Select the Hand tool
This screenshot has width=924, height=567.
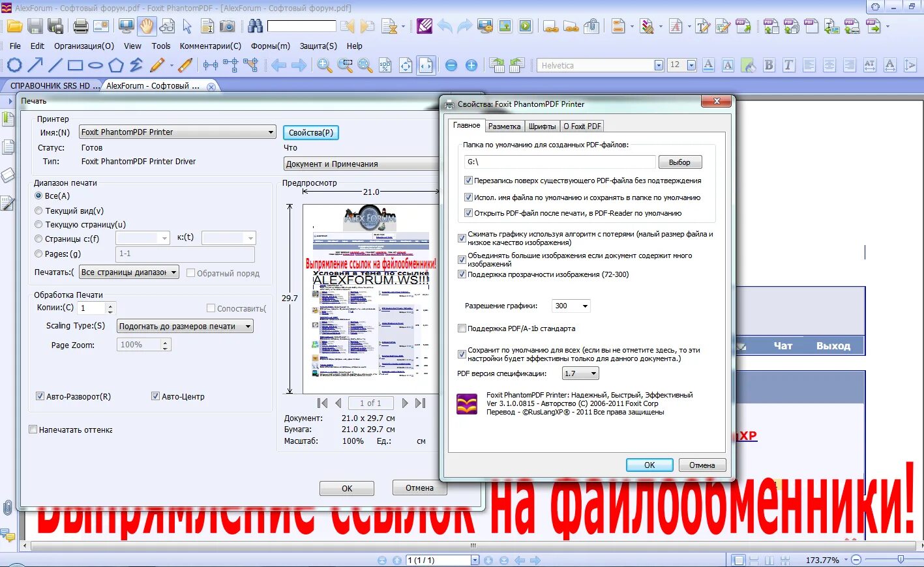click(x=147, y=26)
